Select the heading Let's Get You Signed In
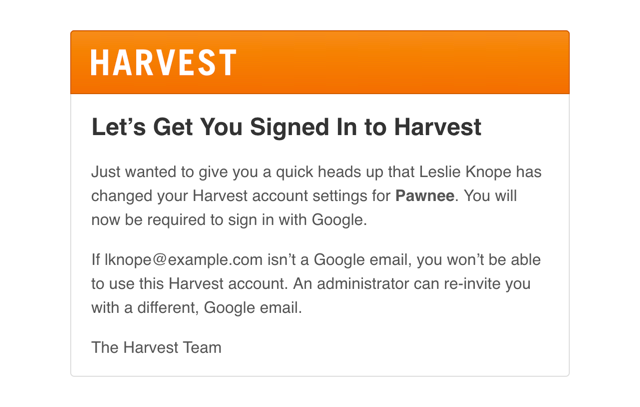640x407 pixels. (286, 127)
